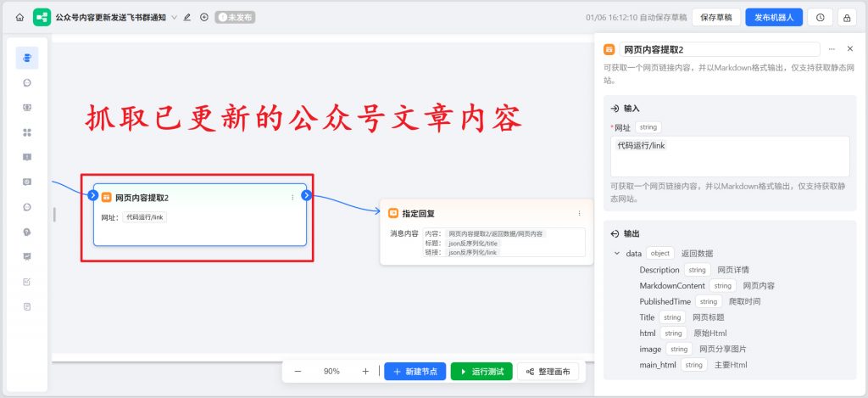
Task: Close the 网页内容提取2 side panel
Action: [x=850, y=48]
